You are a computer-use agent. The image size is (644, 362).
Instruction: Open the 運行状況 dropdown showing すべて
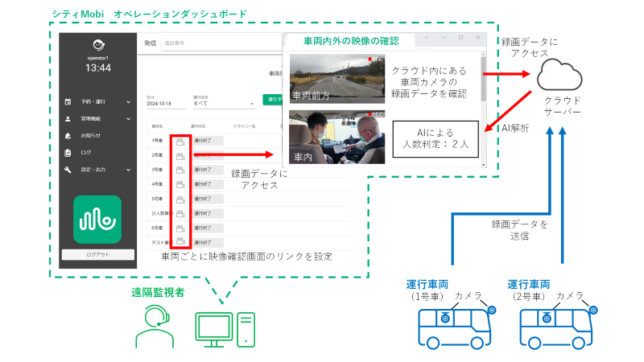tap(224, 104)
